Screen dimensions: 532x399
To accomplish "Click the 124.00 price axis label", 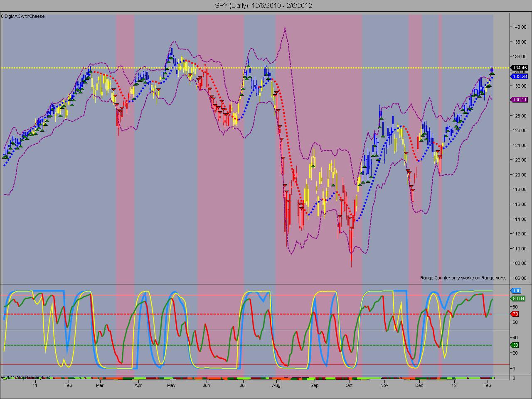I will [x=520, y=145].
